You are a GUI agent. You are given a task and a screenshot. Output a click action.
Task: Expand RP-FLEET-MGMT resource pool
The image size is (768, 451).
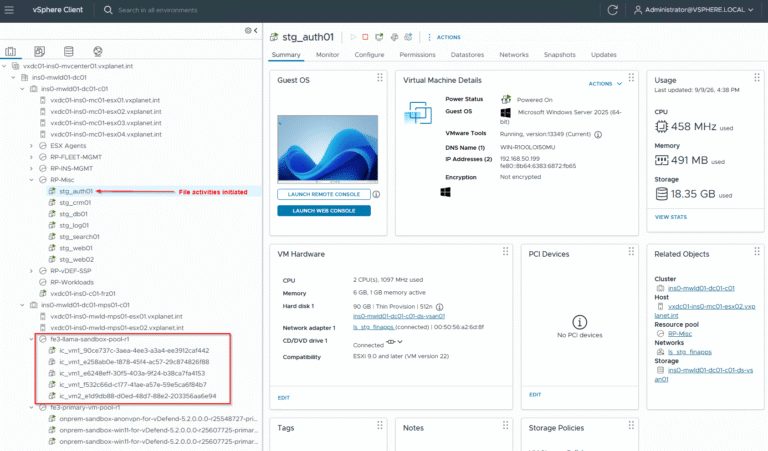point(31,157)
